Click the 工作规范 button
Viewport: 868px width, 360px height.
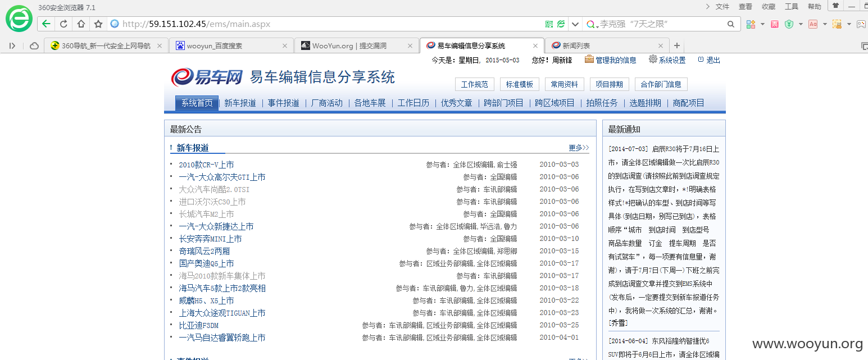pyautogui.click(x=475, y=84)
